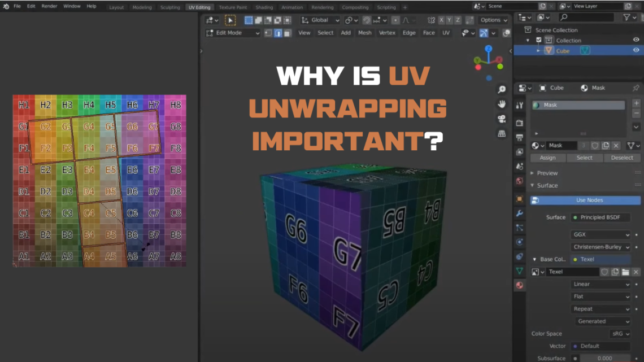Select the Tweak tool in the UV editor
The width and height of the screenshot is (644, 362).
tap(230, 19)
